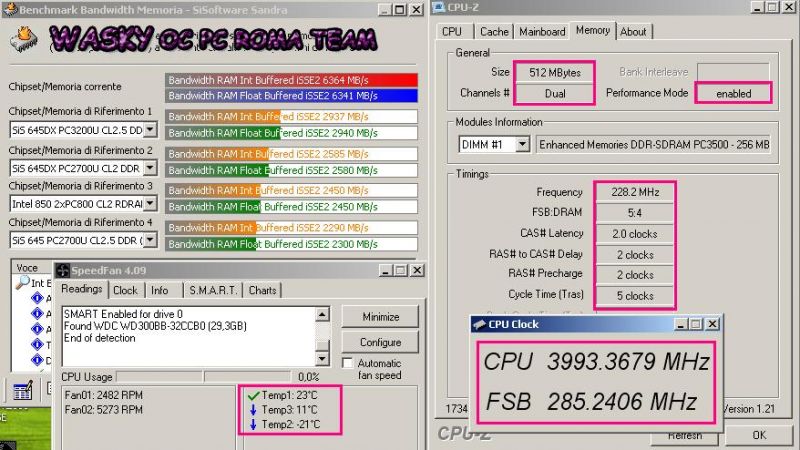The image size is (800, 450).
Task: Select the Memory tab in CPU-Z
Action: pos(593,30)
